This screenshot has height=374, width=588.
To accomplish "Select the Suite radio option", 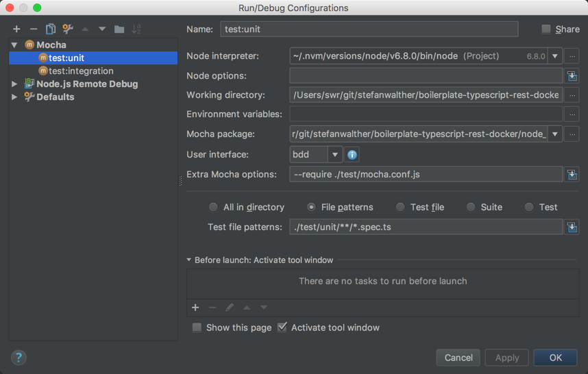I will [x=471, y=207].
